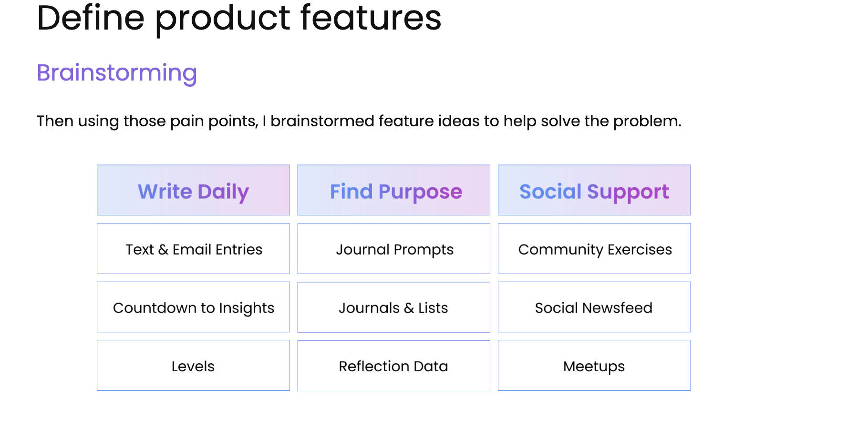Click the pain points description paragraph
Viewport: 868px width, 448px height.
[x=359, y=121]
